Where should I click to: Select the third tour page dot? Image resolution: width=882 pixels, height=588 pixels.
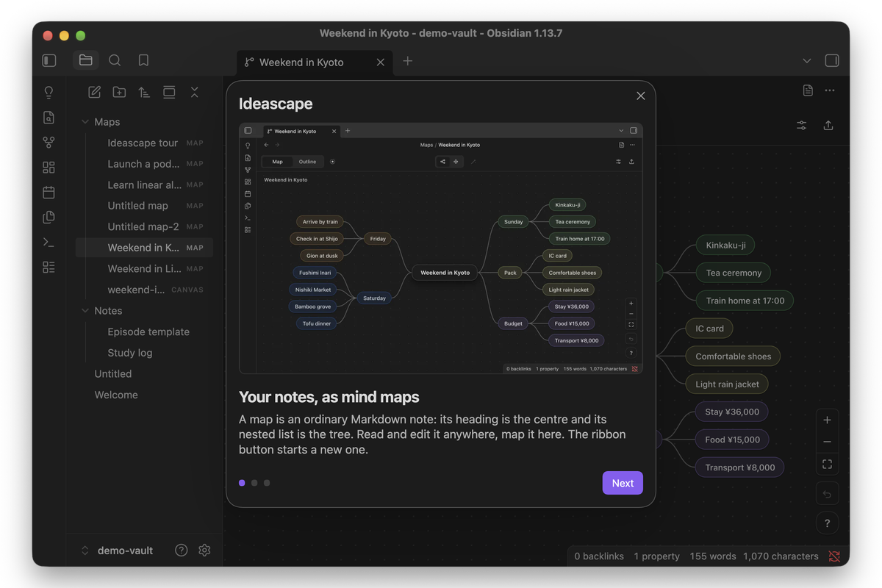pos(267,483)
